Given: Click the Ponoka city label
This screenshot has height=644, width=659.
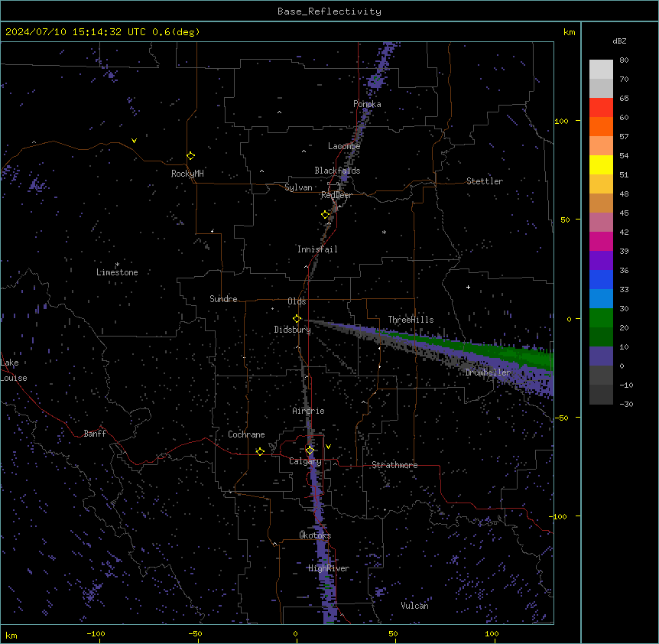Looking at the screenshot, I should 367,104.
